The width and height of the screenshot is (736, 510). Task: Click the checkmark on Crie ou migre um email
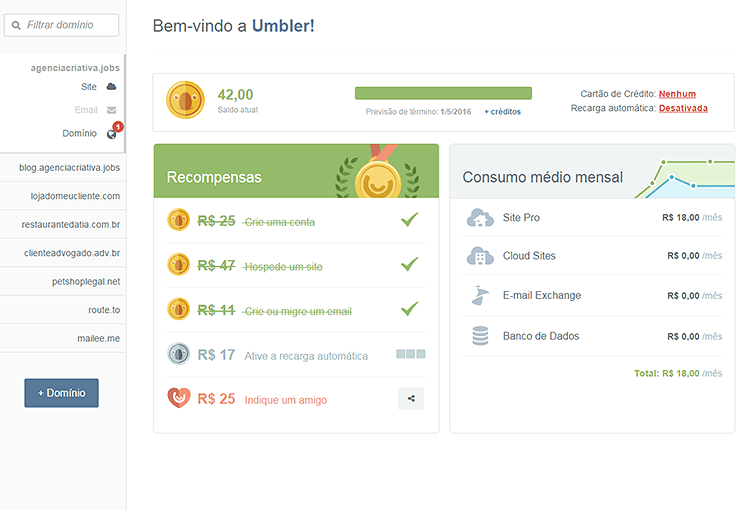click(409, 308)
